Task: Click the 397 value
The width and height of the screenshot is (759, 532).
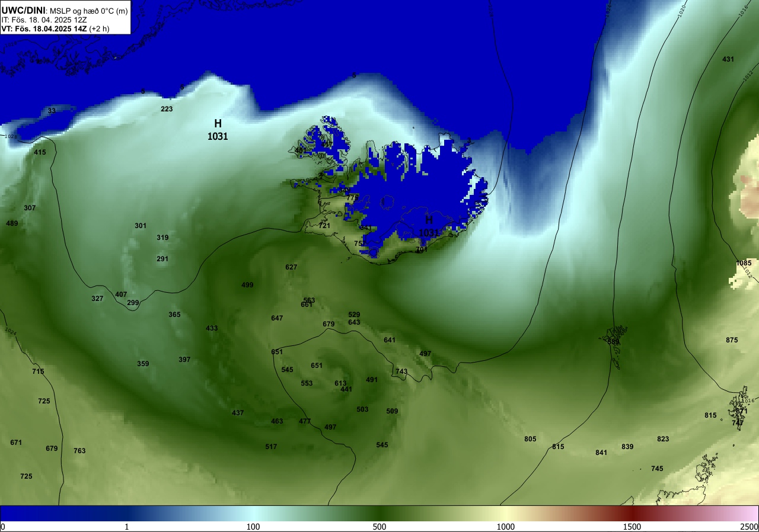Action: click(184, 360)
